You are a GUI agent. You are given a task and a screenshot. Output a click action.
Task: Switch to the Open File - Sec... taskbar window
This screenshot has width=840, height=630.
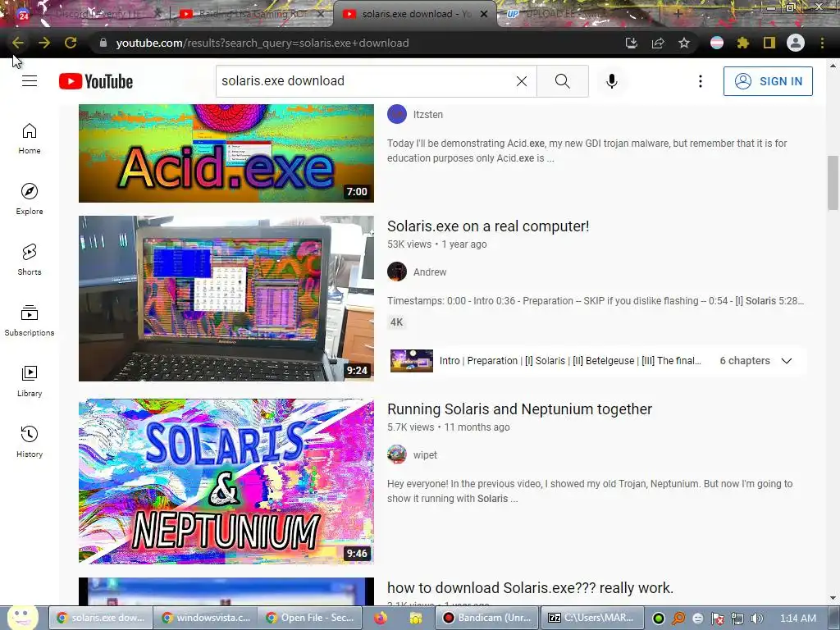point(309,618)
